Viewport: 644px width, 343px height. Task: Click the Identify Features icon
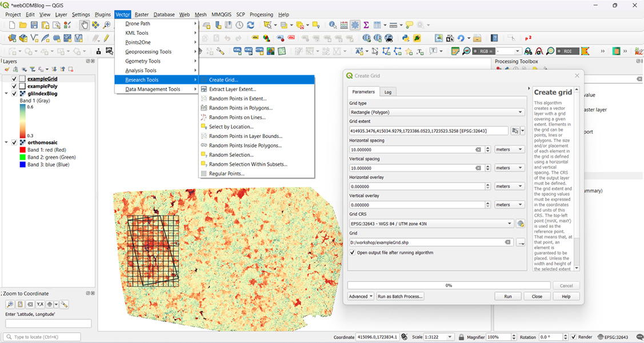pos(333,25)
